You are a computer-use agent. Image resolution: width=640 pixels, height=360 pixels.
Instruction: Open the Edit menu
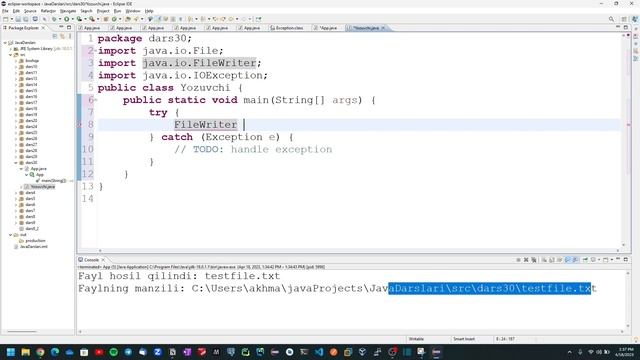pyautogui.click(x=16, y=11)
